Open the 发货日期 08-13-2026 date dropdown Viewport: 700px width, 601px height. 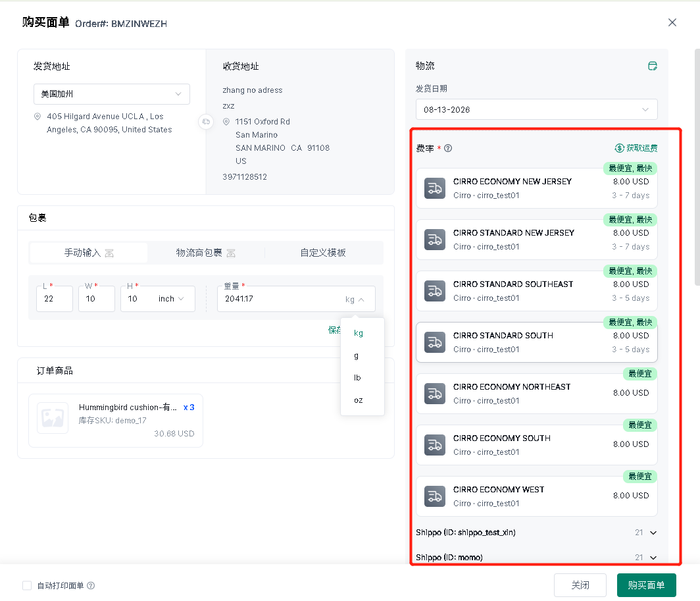point(536,109)
